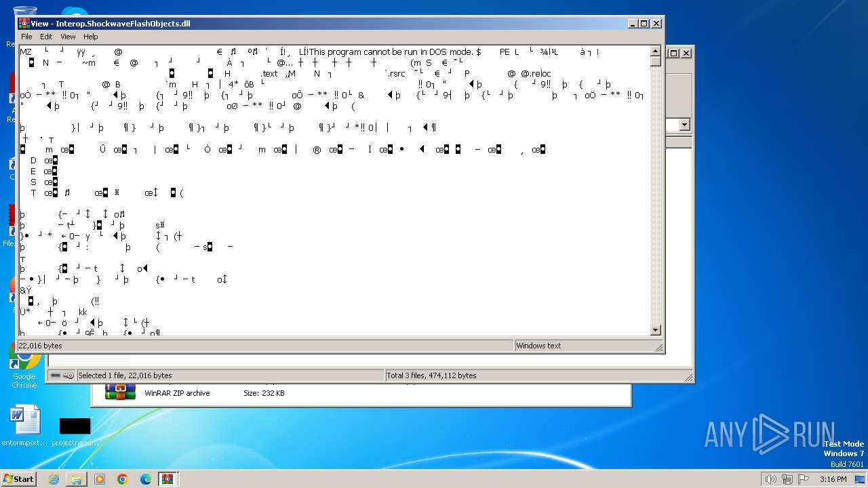Open the File menu in viewer

[26, 37]
